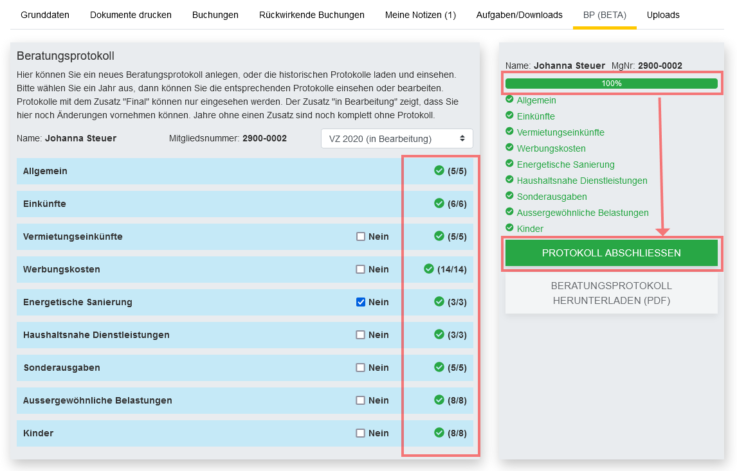Screen dimensions: 737x471
Task: Jump to Kinder via sidebar link
Action: [530, 228]
